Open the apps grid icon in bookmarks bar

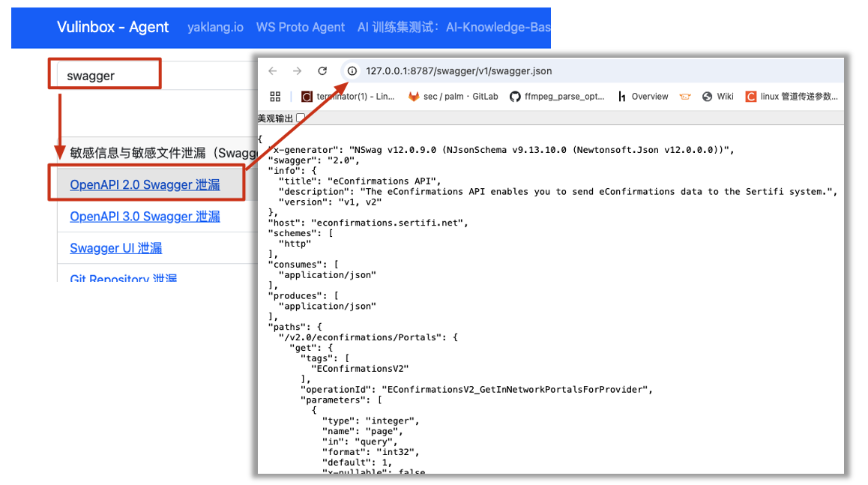pyautogui.click(x=275, y=97)
